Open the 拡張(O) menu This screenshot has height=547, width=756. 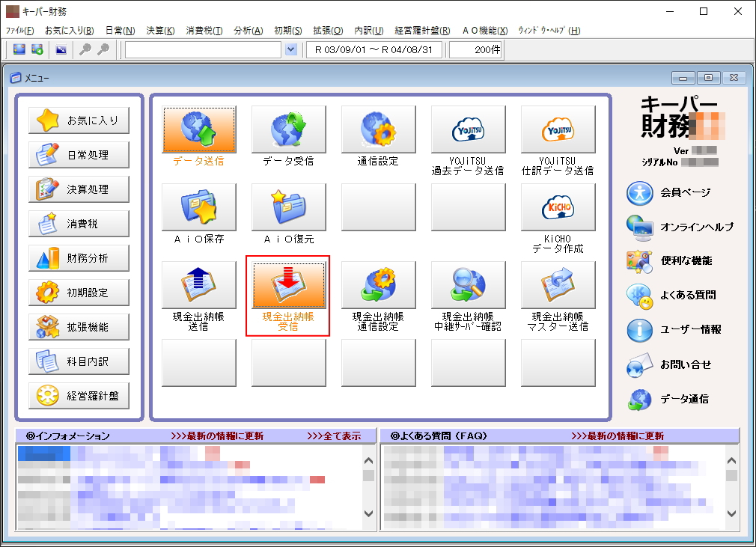coord(328,31)
